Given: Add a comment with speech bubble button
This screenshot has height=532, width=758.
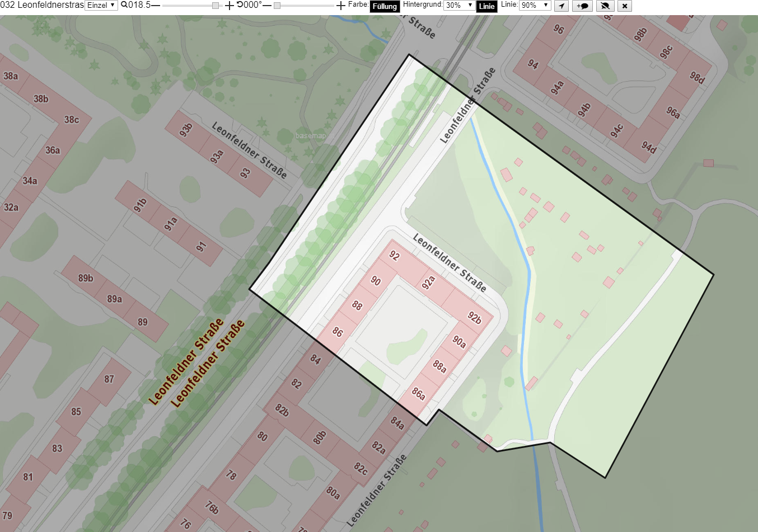Looking at the screenshot, I should pyautogui.click(x=583, y=6).
